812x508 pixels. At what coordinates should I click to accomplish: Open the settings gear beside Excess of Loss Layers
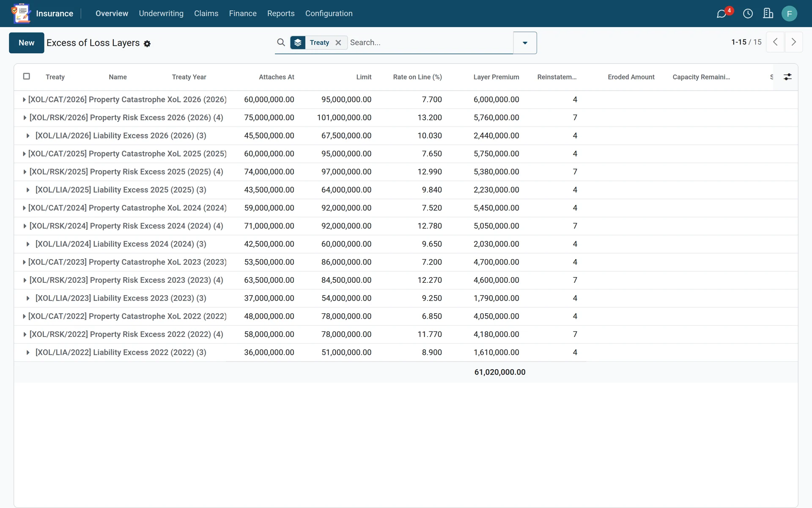click(147, 44)
